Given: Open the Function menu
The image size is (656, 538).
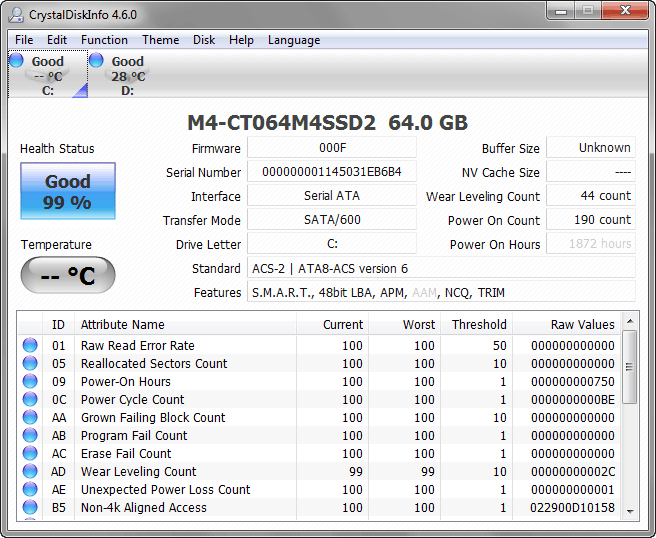Looking at the screenshot, I should point(104,40).
